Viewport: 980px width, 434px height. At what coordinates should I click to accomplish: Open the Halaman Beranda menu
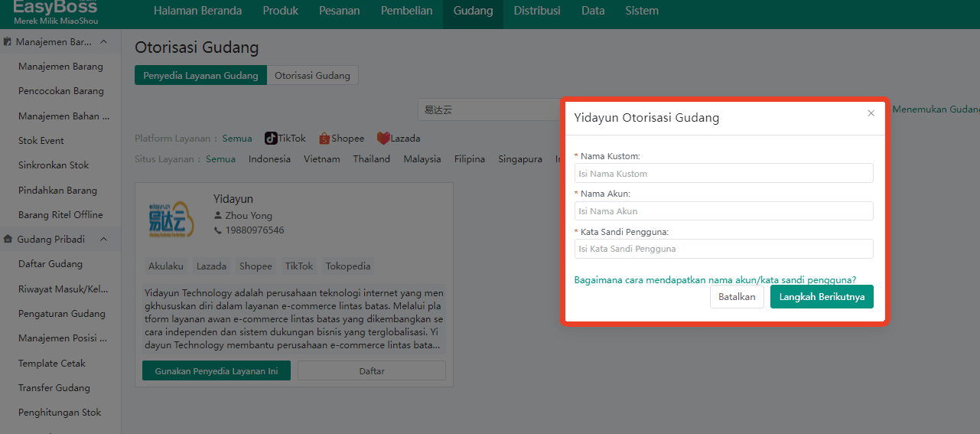pos(197,11)
